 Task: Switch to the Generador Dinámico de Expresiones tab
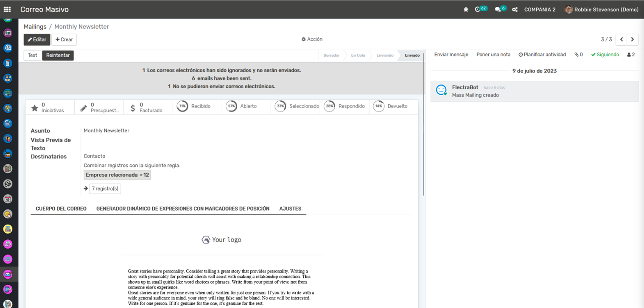point(182,208)
